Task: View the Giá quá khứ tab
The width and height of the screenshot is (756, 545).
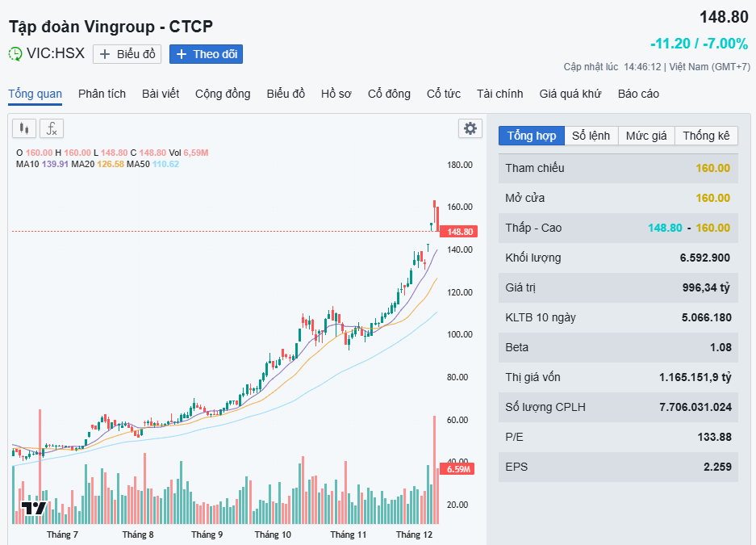Action: click(x=570, y=94)
